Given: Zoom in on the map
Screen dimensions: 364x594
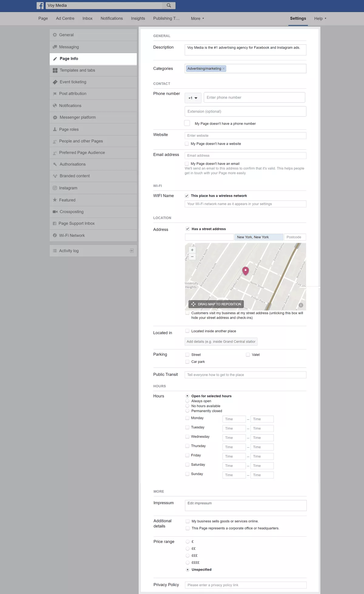Looking at the screenshot, I should 192,250.
